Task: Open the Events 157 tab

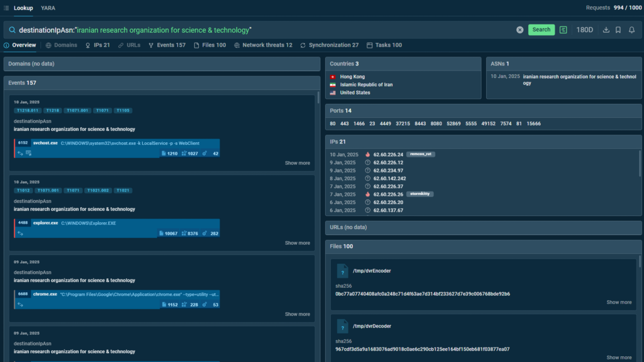Action: point(167,45)
